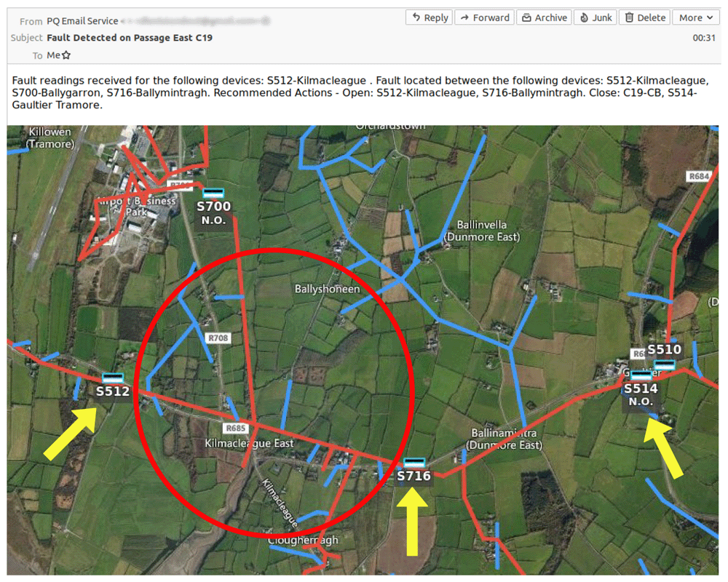Delete the email with trash icon

tap(644, 17)
